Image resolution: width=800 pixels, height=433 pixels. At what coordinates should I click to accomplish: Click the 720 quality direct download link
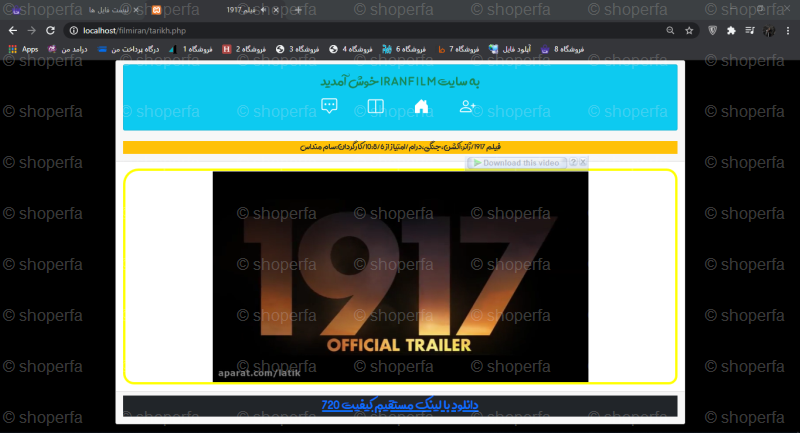[x=400, y=405]
